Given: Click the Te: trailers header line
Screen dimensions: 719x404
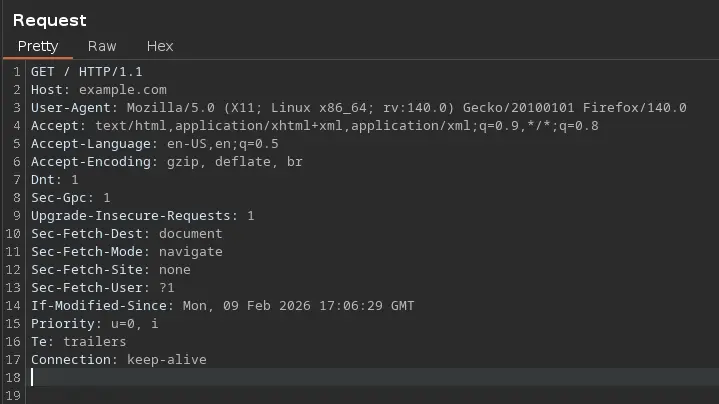Looking at the screenshot, I should point(78,342).
